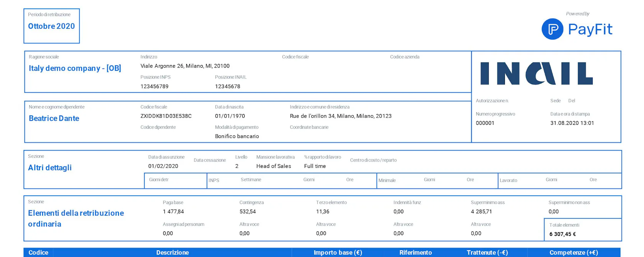This screenshot has height=257, width=644.
Task: Select the address Viale Argonne 26, Milano
Action: coord(185,66)
